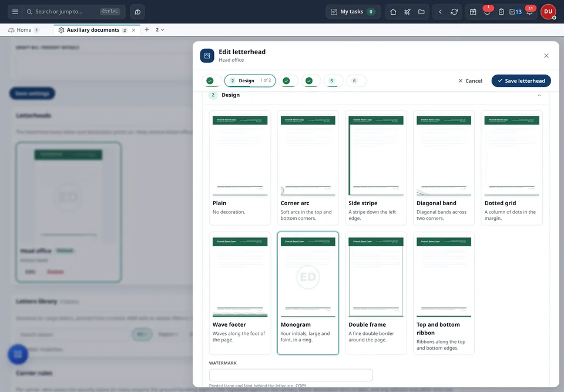Pick the Diagonal band design
The width and height of the screenshot is (564, 392).
[x=444, y=167]
